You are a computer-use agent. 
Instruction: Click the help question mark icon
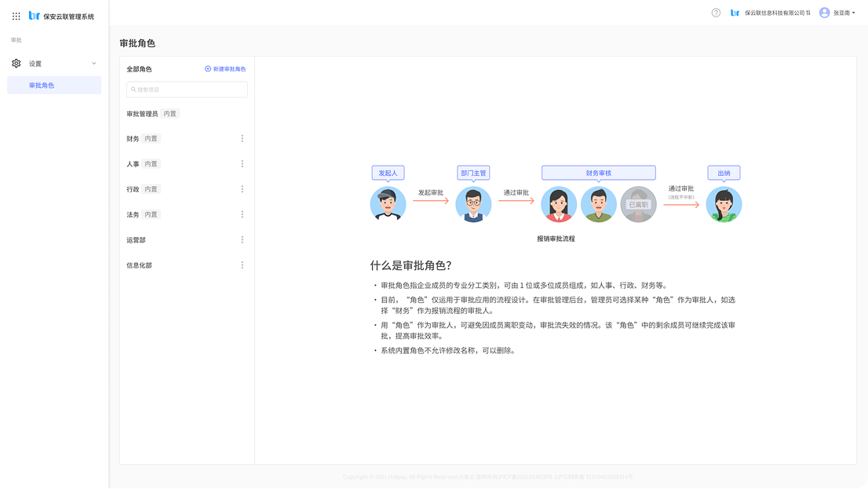pos(716,13)
